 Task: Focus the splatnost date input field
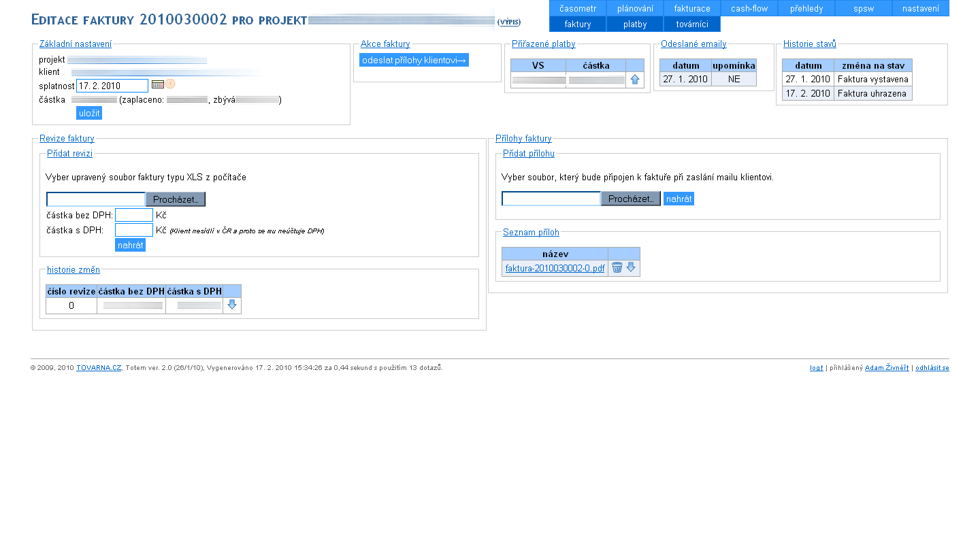(112, 86)
